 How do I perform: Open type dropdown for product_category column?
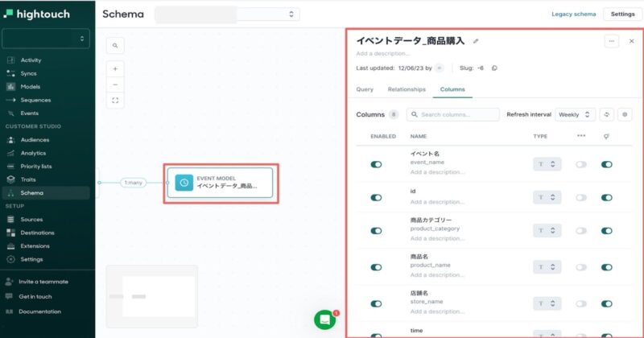[x=547, y=231]
